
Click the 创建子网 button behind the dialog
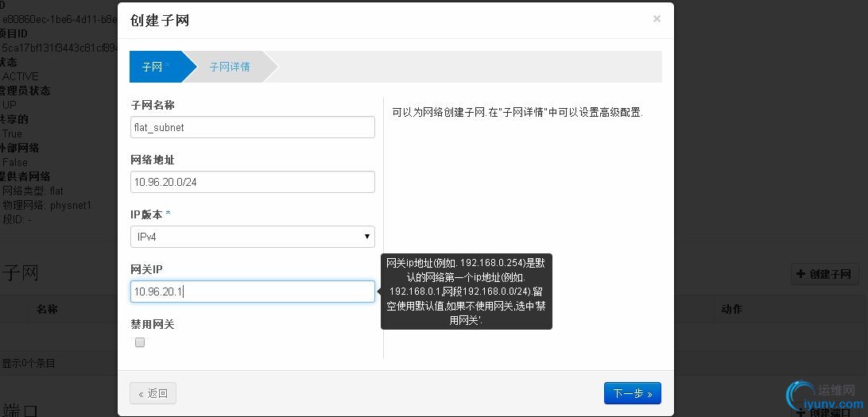pyautogui.click(x=824, y=274)
